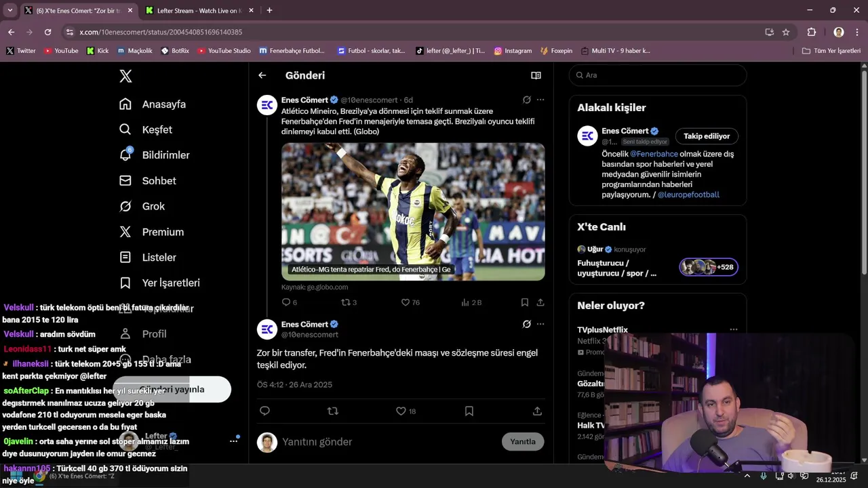Image resolution: width=868 pixels, height=488 pixels.
Task: Click Gönderi yayınla button
Action: [x=172, y=389]
